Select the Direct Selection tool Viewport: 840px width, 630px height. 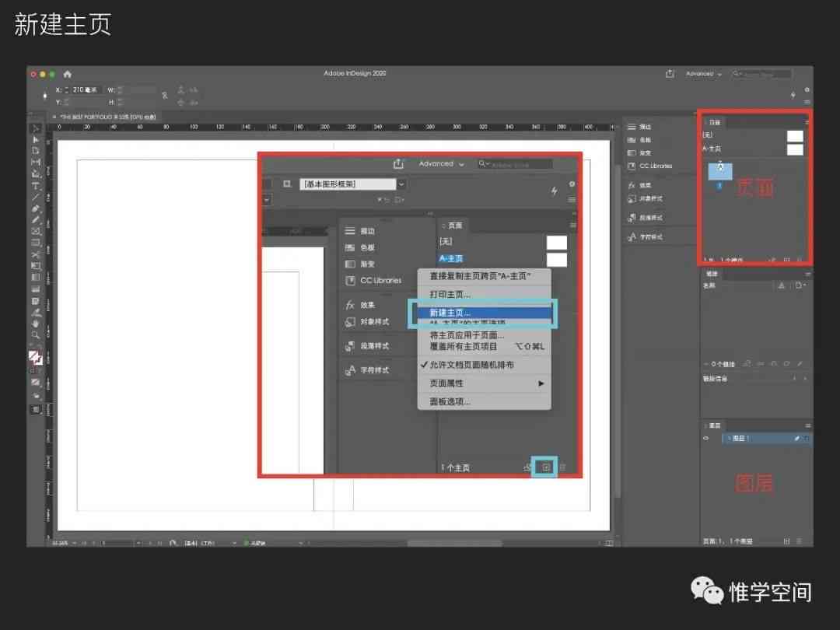pyautogui.click(x=36, y=140)
